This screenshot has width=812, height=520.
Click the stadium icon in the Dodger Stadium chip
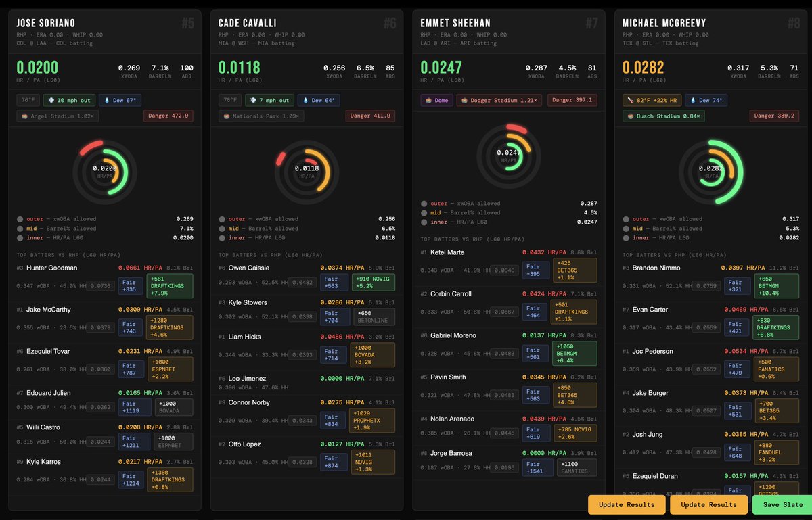pyautogui.click(x=465, y=100)
